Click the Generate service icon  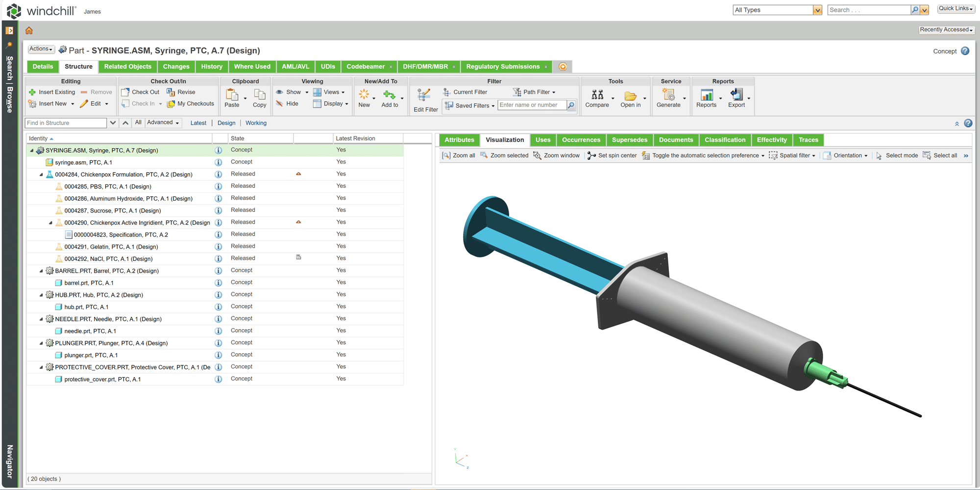click(x=668, y=94)
